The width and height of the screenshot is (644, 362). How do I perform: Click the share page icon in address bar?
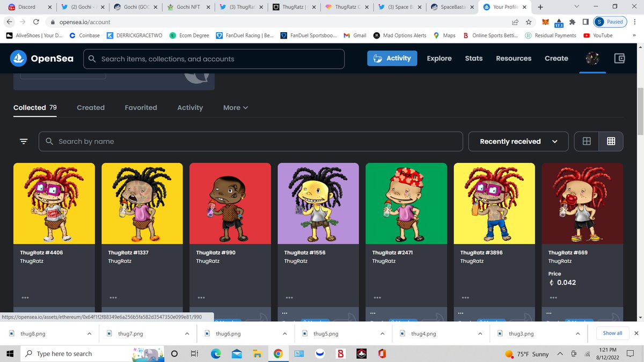[x=515, y=22]
